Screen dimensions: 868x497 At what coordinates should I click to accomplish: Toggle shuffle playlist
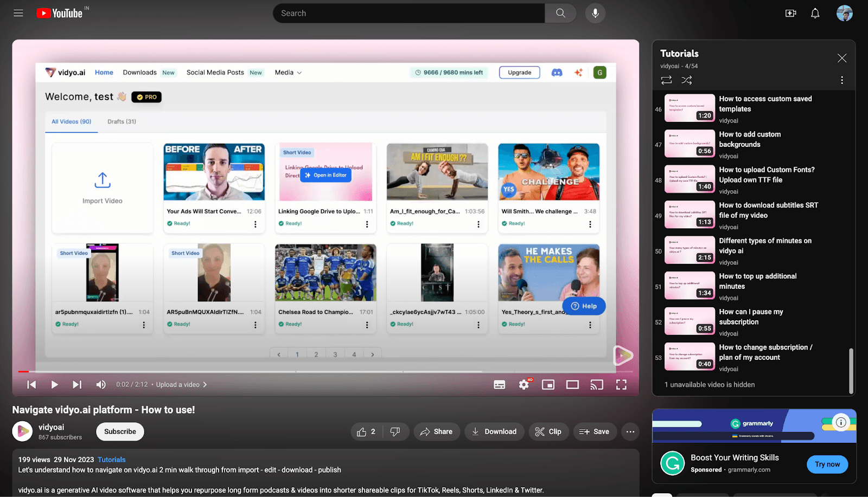point(686,80)
